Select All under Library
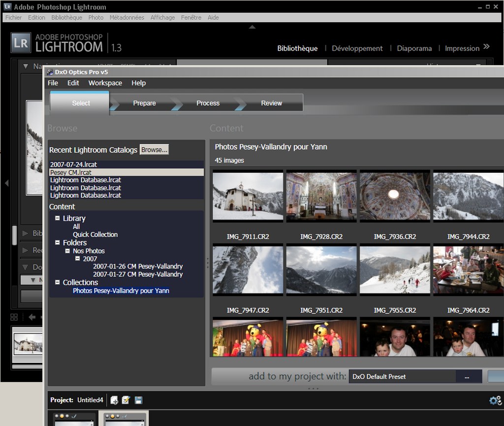Screen dimensions: 504x426 tap(76, 227)
